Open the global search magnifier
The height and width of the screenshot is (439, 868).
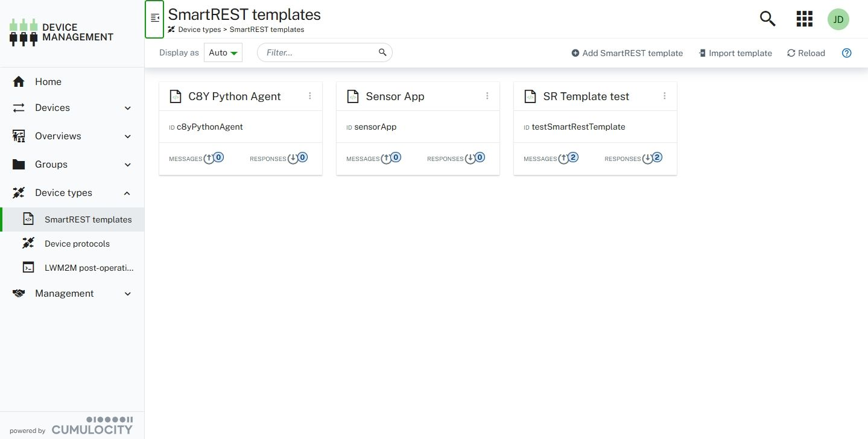(x=767, y=19)
